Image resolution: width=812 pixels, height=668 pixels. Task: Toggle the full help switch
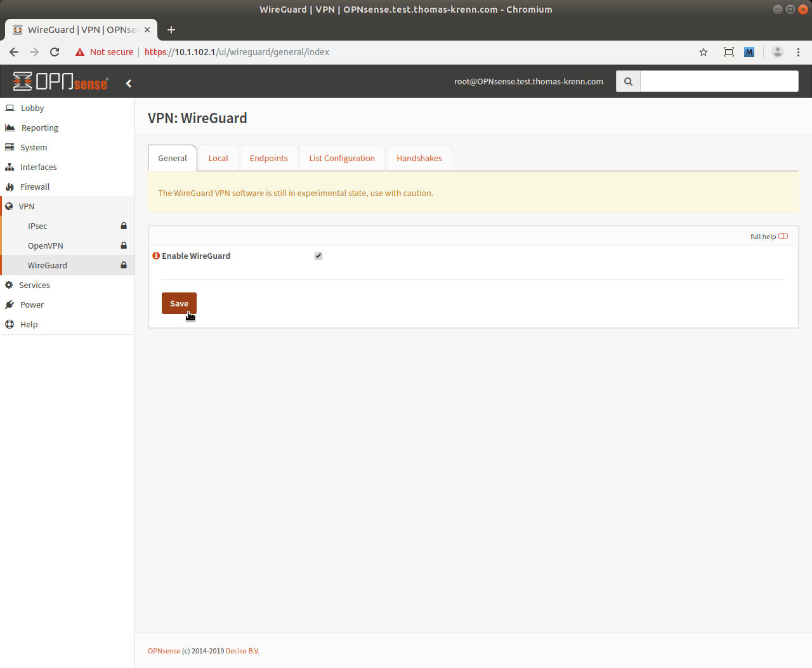783,236
